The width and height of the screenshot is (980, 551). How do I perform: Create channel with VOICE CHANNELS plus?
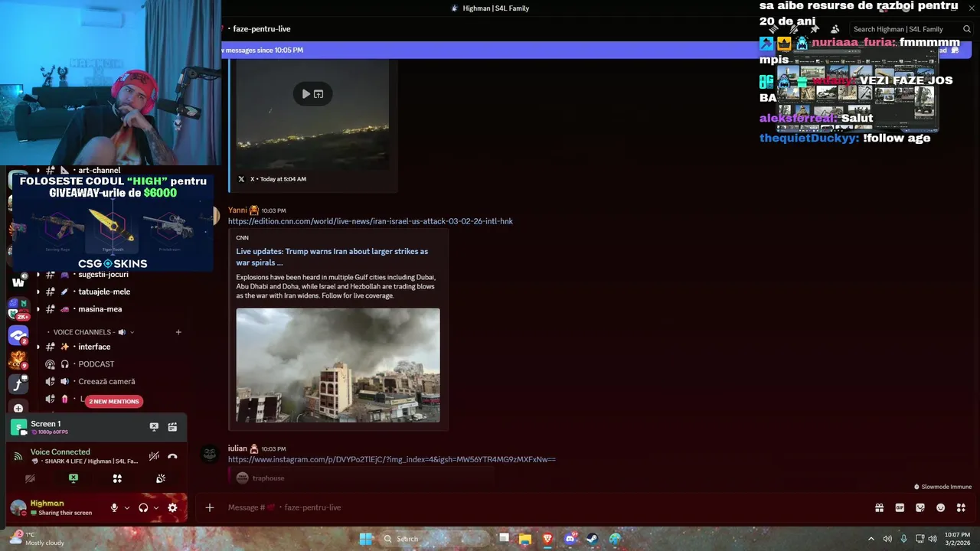pyautogui.click(x=178, y=332)
